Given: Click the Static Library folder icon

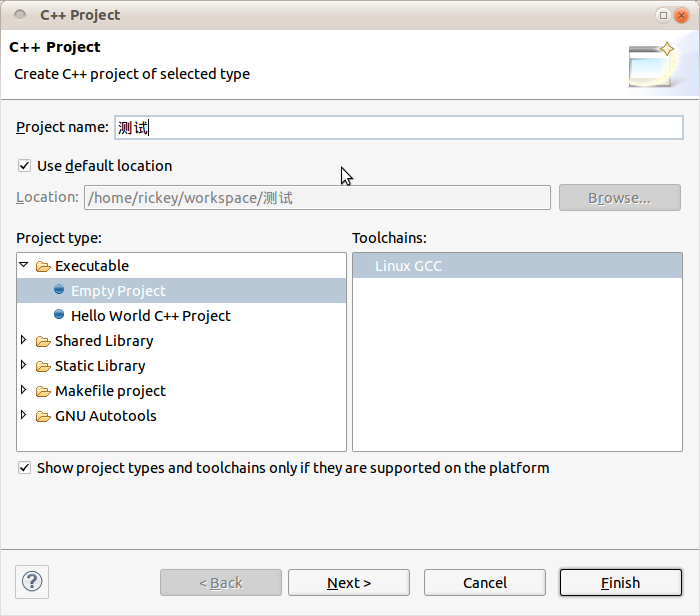Looking at the screenshot, I should [43, 366].
